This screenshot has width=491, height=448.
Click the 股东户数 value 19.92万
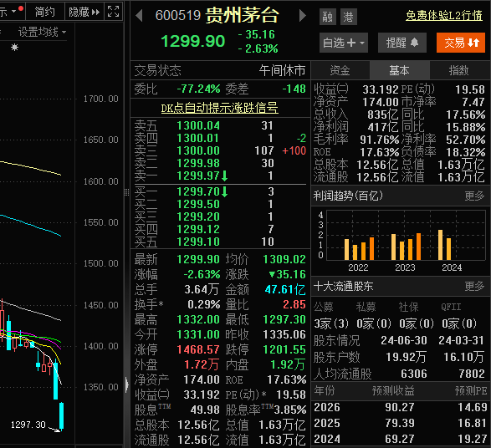[407, 357]
